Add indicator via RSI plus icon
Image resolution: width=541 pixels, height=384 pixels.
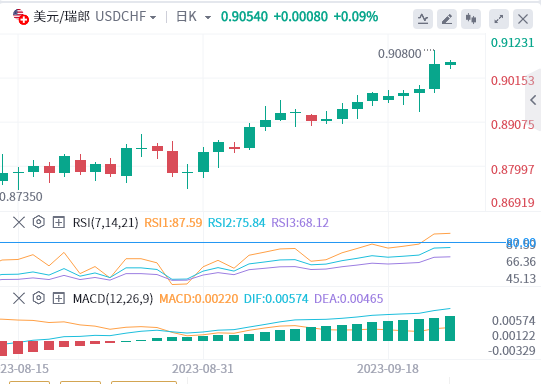(59, 222)
